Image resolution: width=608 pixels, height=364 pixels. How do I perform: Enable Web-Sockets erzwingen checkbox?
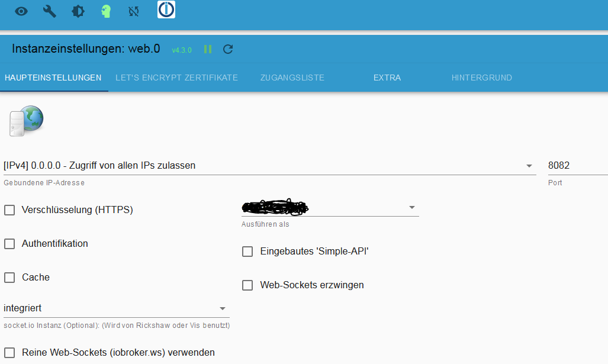click(247, 285)
